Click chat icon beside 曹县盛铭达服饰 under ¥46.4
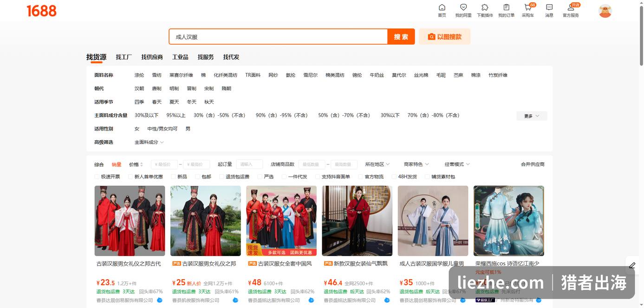Viewport: 644px width, 308px height. coord(387,300)
